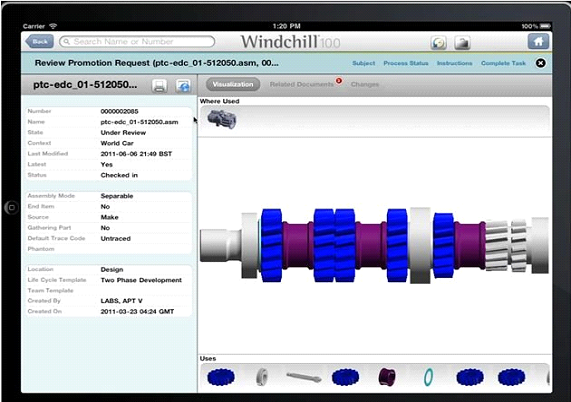Select the gray shaft pin in Uses
Screen dimensions: 571x402
pos(304,377)
